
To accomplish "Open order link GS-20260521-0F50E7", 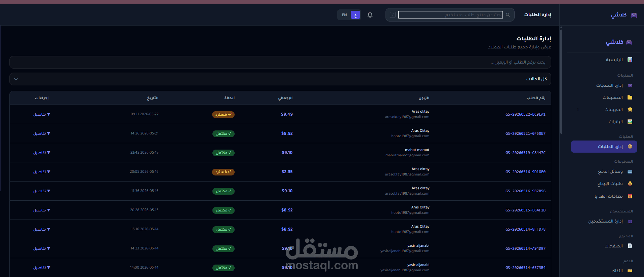I will [x=525, y=134].
